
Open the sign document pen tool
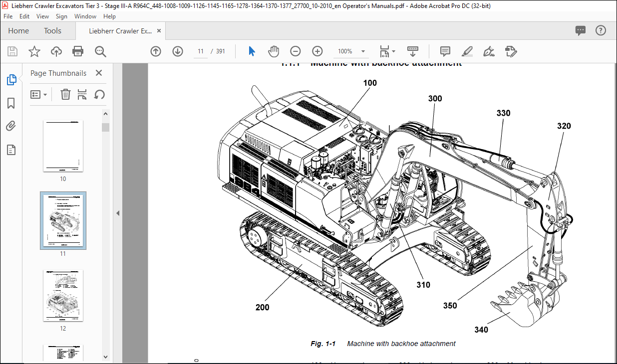[x=489, y=51]
